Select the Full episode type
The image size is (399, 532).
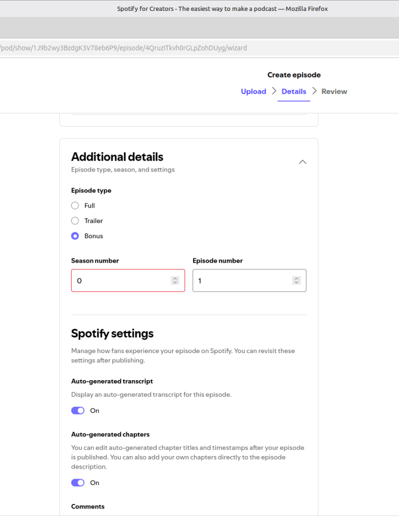point(75,205)
